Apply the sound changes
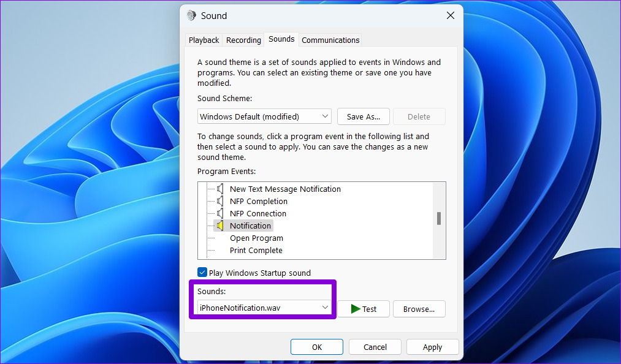This screenshot has height=364, width=621. (x=432, y=347)
